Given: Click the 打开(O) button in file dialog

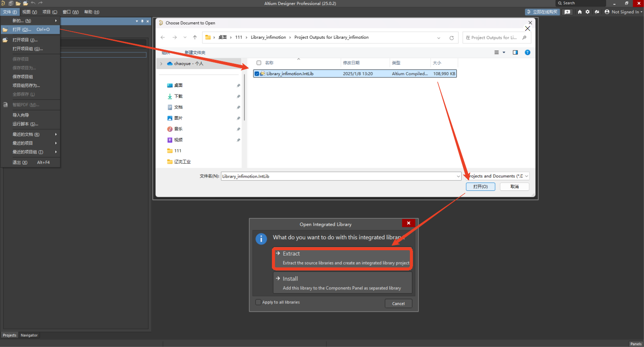Looking at the screenshot, I should [x=481, y=186].
